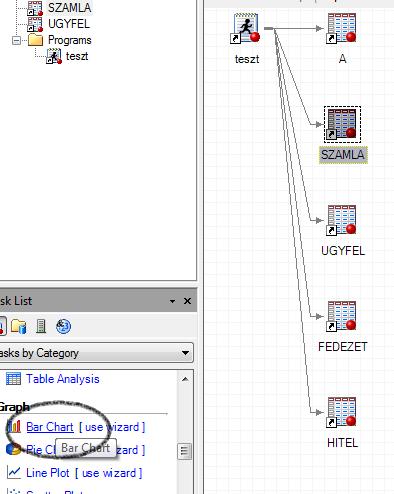Screen dimensions: 394x494
Task: Open the Task List panel options arrow
Action: [172, 301]
